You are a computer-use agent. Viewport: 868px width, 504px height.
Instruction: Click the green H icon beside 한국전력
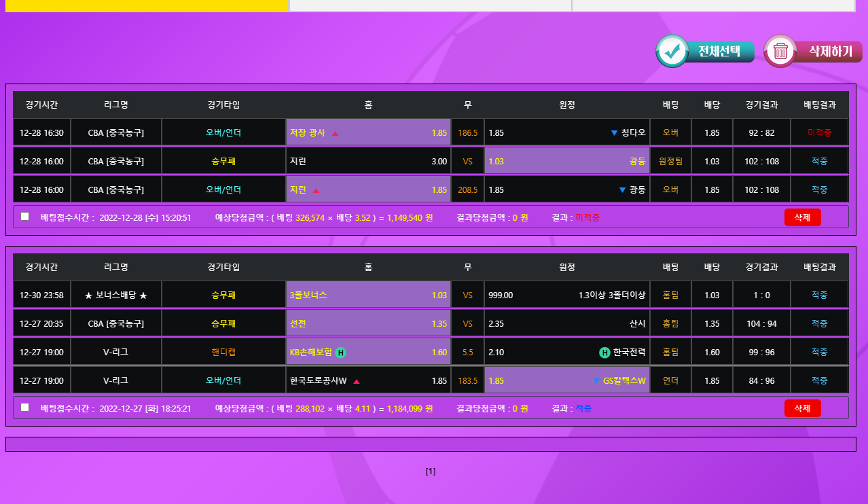(x=604, y=353)
